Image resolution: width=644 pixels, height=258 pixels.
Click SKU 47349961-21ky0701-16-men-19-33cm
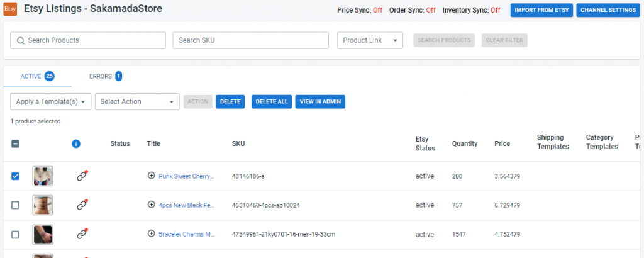pyautogui.click(x=284, y=234)
